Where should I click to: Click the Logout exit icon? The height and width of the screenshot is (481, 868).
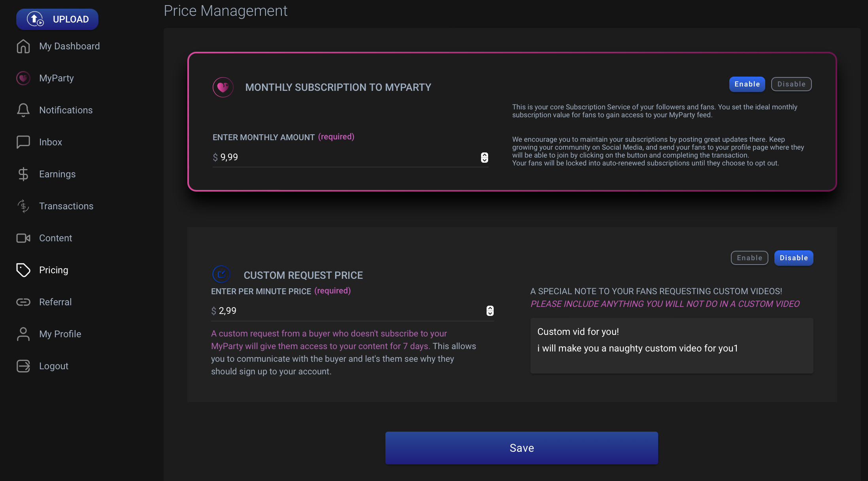23,366
